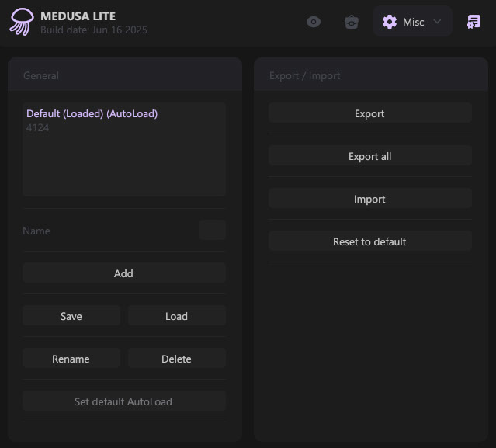Click the gear icon beside Misc
The height and width of the screenshot is (448, 496).
[390, 22]
